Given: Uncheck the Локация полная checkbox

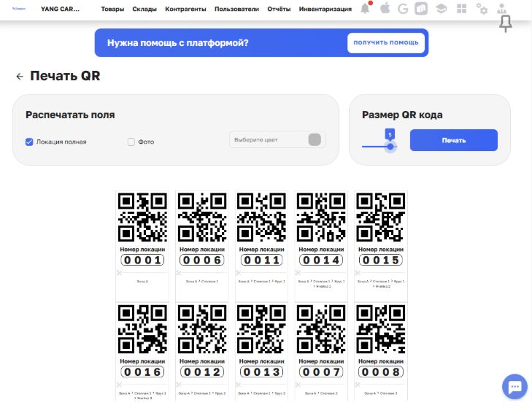Looking at the screenshot, I should 30,142.
